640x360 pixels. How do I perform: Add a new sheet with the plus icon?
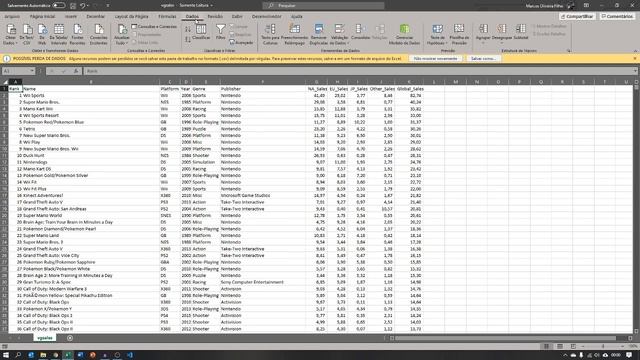click(70, 338)
